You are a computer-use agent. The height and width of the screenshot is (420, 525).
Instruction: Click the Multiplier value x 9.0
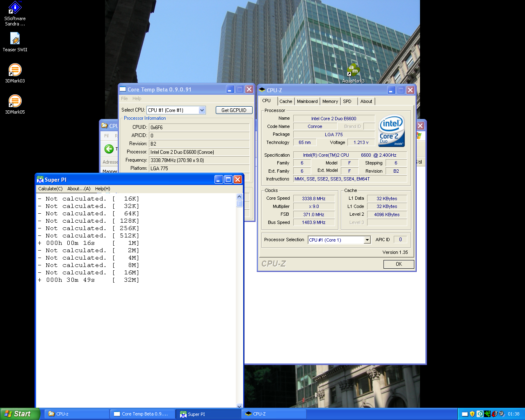coord(314,206)
